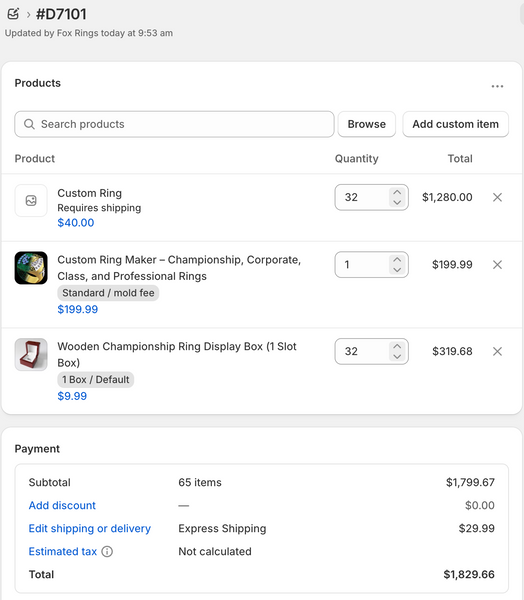Increase Custom Ring quantity with up arrow

point(397,192)
